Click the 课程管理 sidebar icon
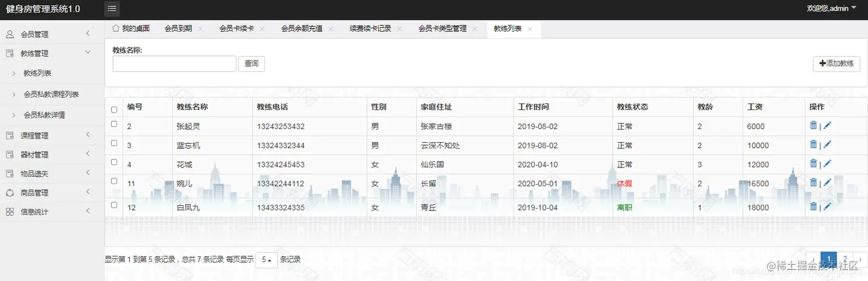 (10, 135)
